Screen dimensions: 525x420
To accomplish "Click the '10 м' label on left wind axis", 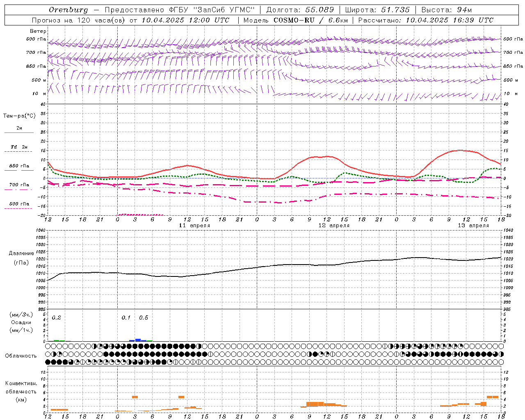I will 39,94.
